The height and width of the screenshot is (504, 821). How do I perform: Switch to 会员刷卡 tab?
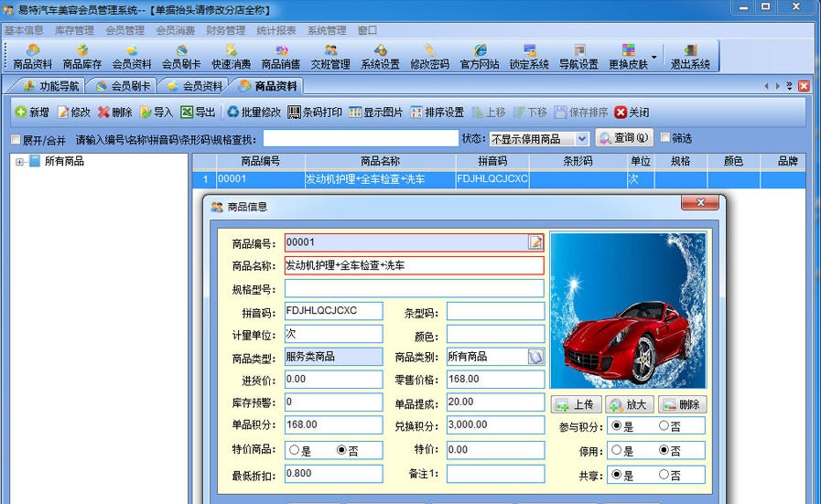123,86
